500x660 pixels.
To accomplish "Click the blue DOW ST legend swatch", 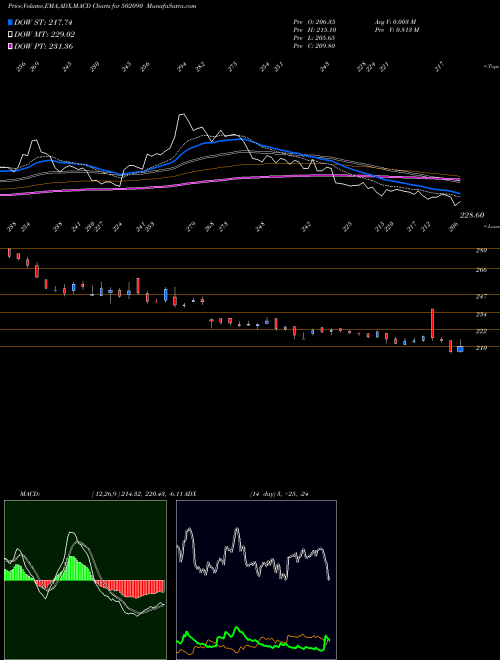I will click(x=10, y=22).
